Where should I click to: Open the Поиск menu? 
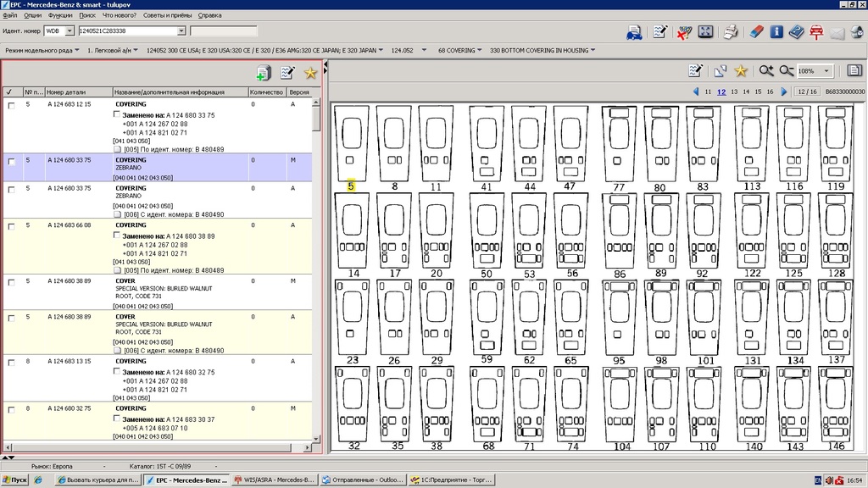(x=87, y=15)
